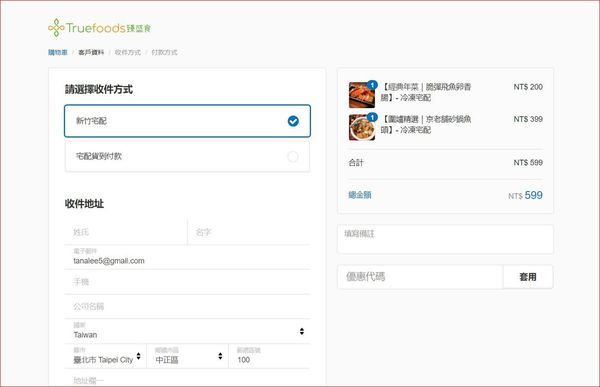Choose the 新竹宅配 delivery option
600x387 pixels.
click(188, 121)
